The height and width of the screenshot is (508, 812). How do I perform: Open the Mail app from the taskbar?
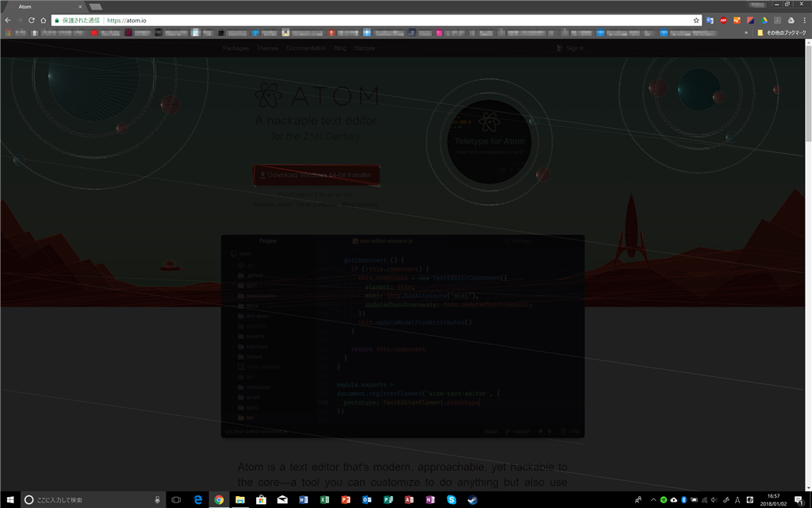[282, 500]
